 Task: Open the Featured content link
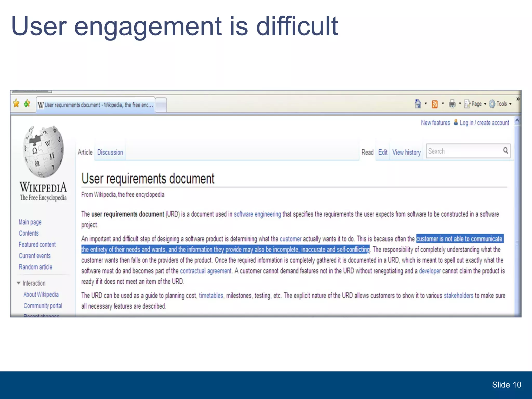(37, 244)
